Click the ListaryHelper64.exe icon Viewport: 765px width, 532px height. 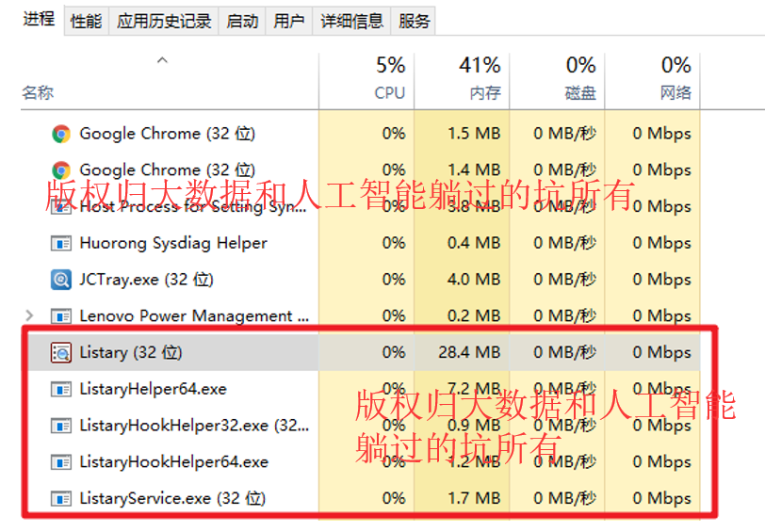click(x=61, y=389)
